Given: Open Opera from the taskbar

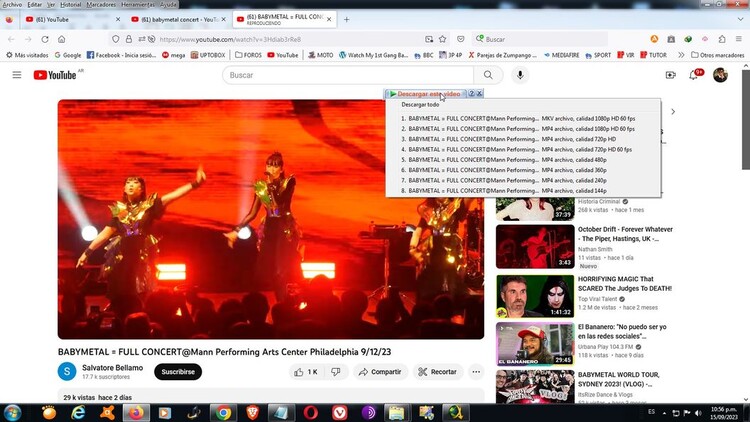Looking at the screenshot, I should point(310,413).
